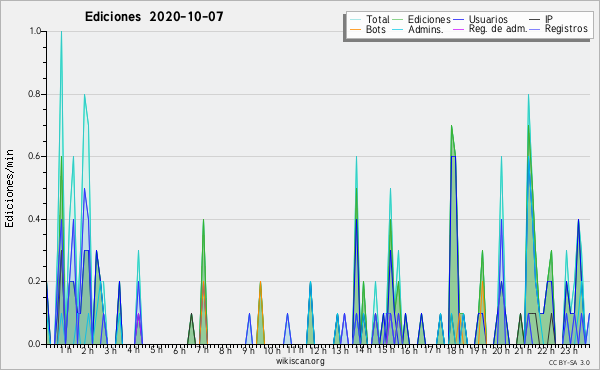Screen dimensions: 600x370
Task: Click the chart title Ediciones 2020-10-07
Action: click(x=154, y=17)
